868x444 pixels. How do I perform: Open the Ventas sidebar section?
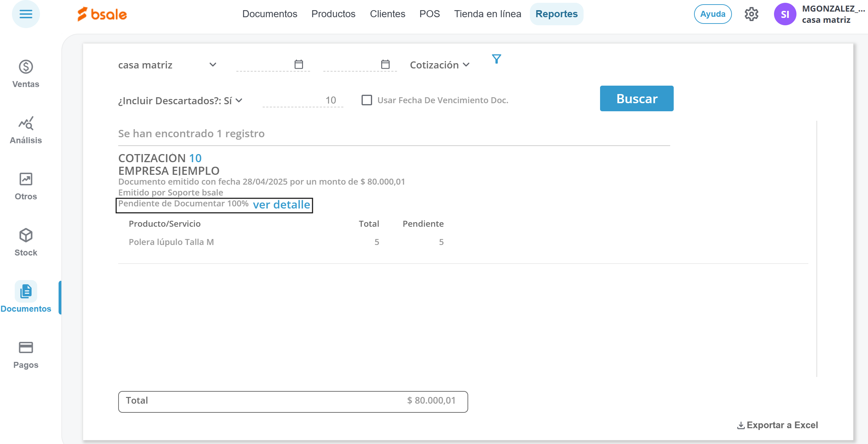(x=26, y=74)
